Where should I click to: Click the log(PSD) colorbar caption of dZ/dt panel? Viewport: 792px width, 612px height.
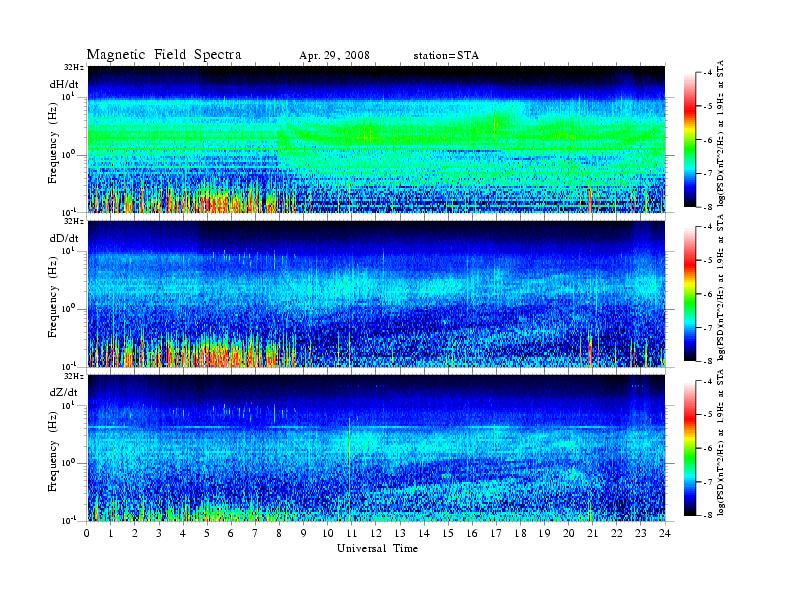point(721,442)
